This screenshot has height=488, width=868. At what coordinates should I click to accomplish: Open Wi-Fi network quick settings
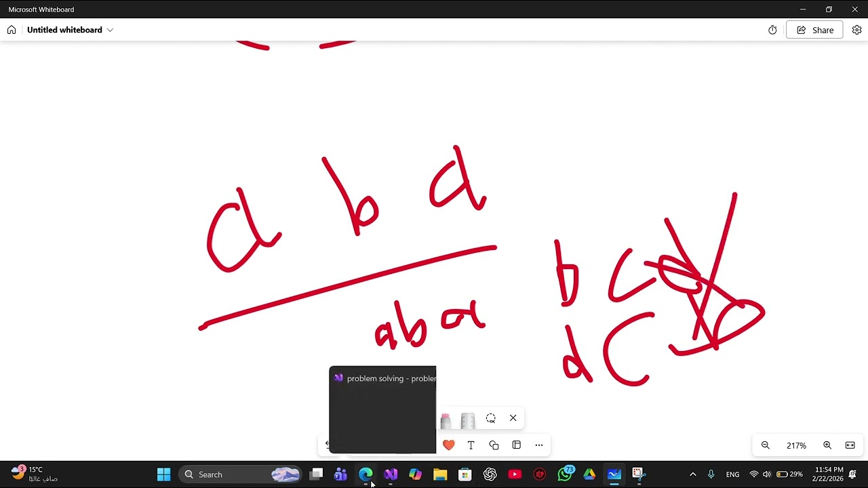coord(753,474)
